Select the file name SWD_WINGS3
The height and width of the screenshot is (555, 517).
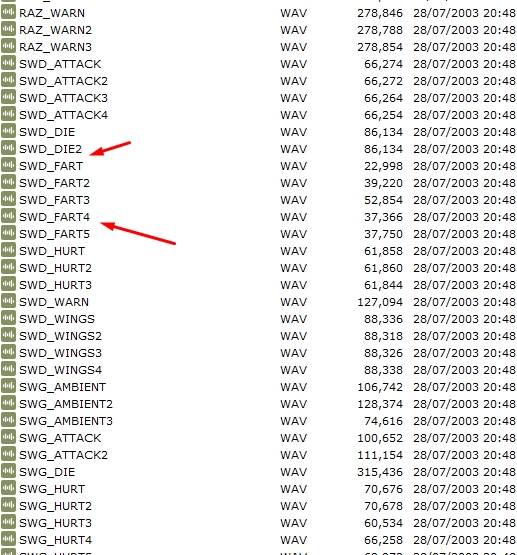[61, 353]
